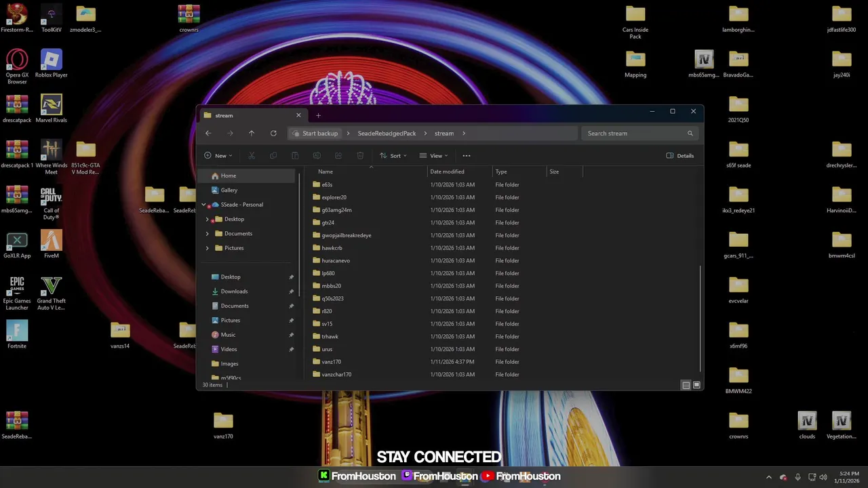
Task: Click breadcrumb chevron after SeadeRebadgedPack
Action: tap(426, 134)
